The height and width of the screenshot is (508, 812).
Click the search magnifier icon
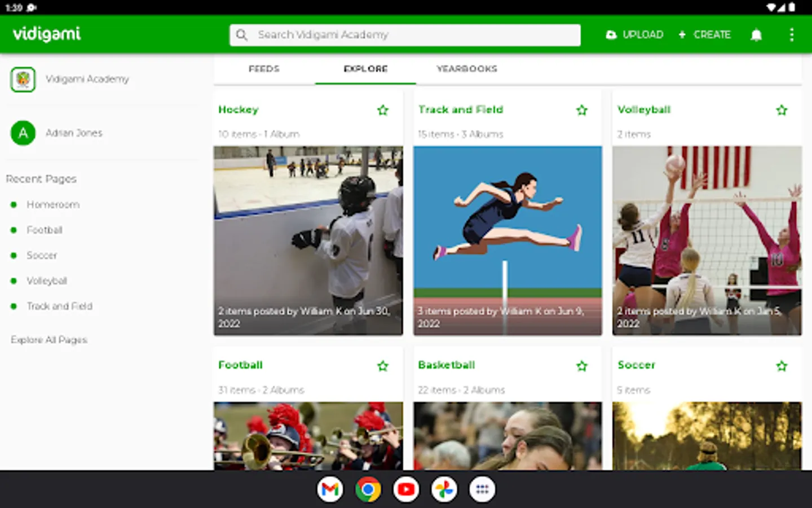pos(242,35)
